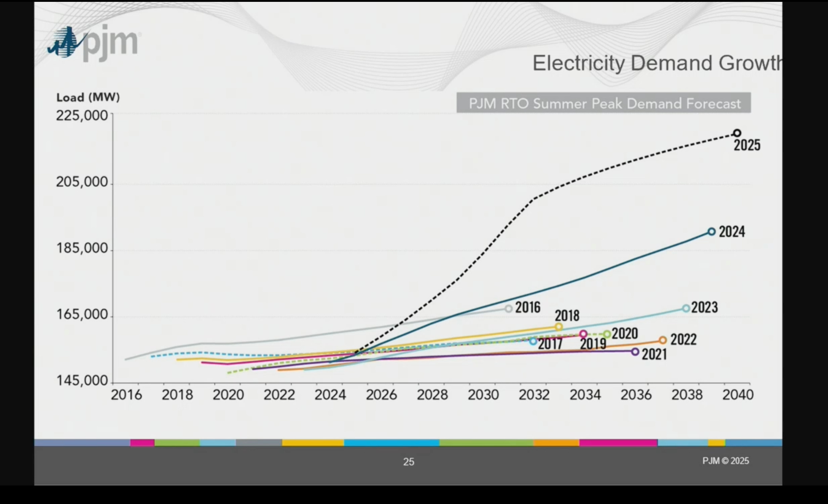Click the magenta segment in the footer color bar

tap(618, 443)
